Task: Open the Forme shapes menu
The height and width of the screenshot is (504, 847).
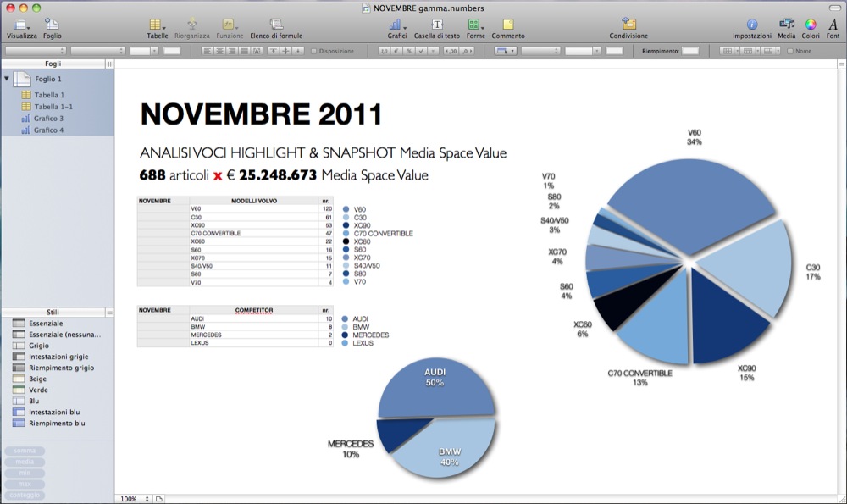Action: (475, 25)
